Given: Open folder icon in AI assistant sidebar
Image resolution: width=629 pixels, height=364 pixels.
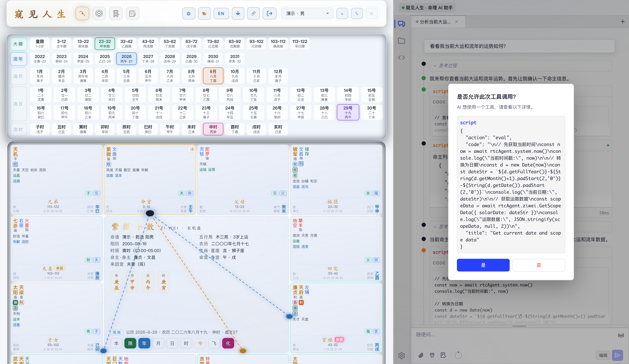Looking at the screenshot, I should 401,41.
